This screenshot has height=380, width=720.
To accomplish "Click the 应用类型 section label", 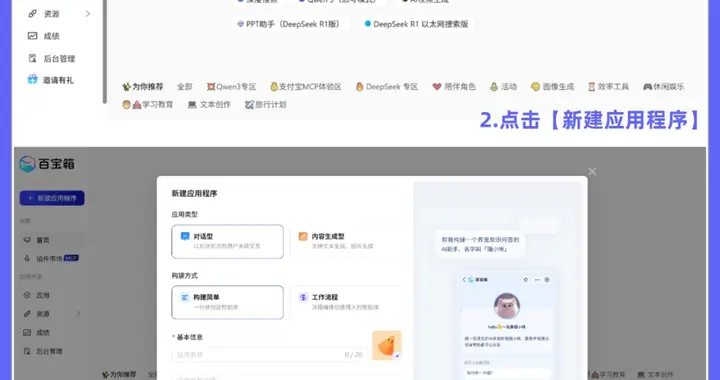I will 185,214.
